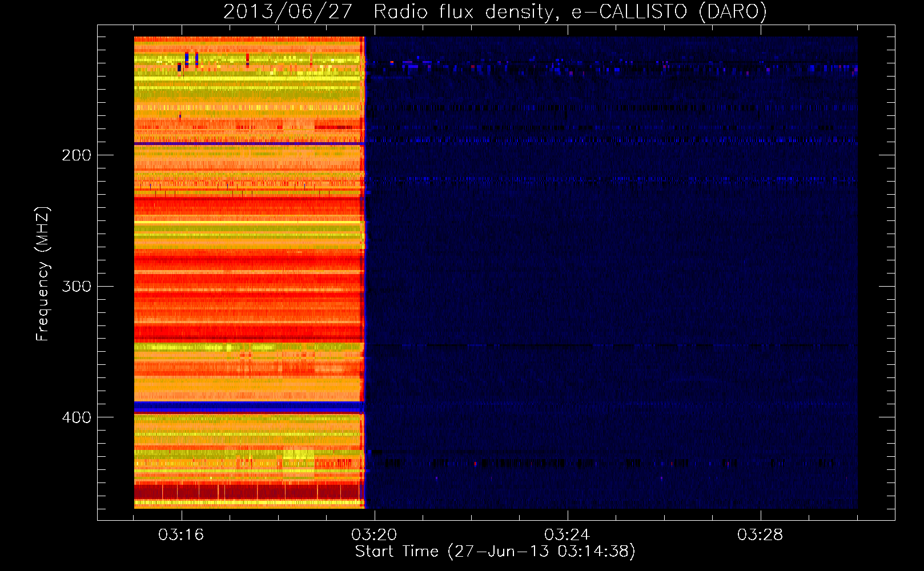Click the 200 frequency tick label
924x571 pixels.
tap(77, 155)
